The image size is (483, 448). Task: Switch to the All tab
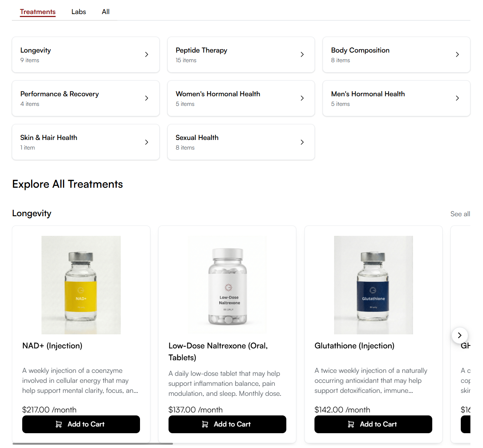[x=106, y=12]
